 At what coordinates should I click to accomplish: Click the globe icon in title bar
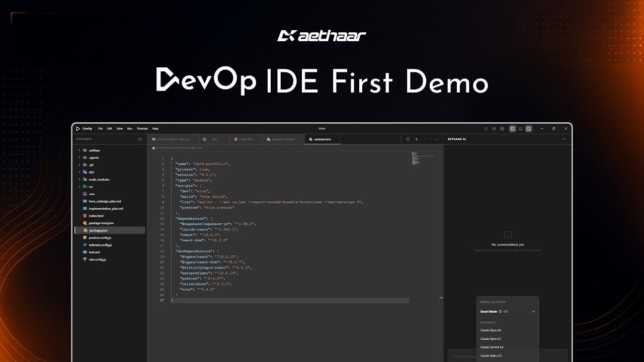[x=502, y=129]
